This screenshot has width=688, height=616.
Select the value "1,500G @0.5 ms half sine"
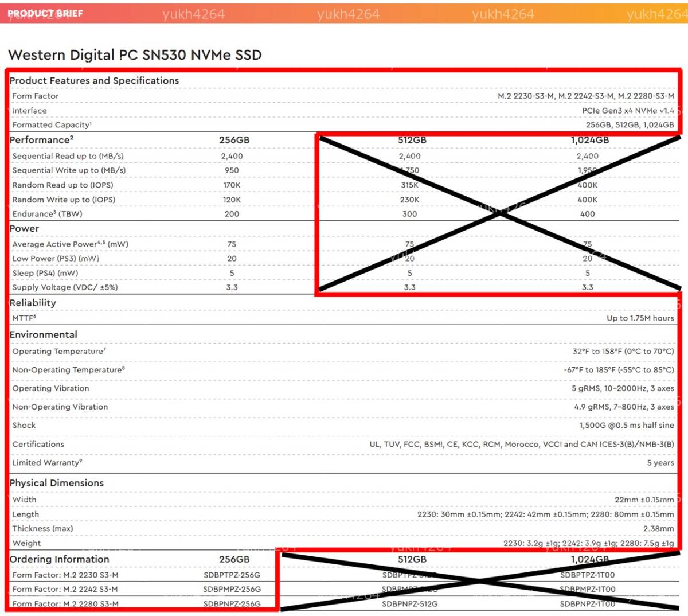tap(627, 426)
